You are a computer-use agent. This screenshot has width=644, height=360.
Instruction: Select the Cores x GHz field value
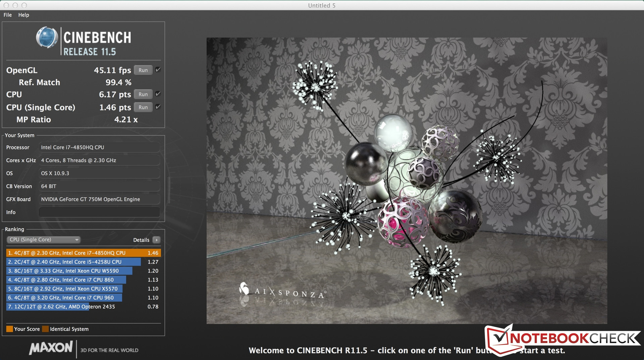point(99,160)
